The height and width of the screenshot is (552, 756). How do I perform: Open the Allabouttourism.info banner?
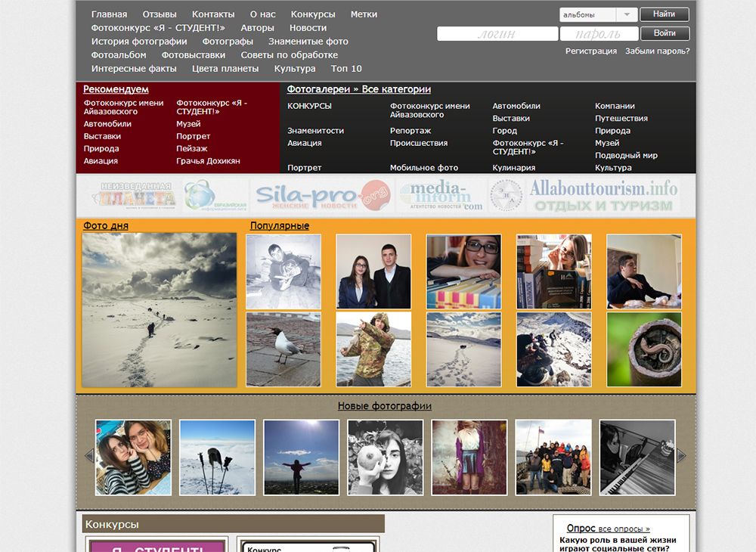coord(603,195)
